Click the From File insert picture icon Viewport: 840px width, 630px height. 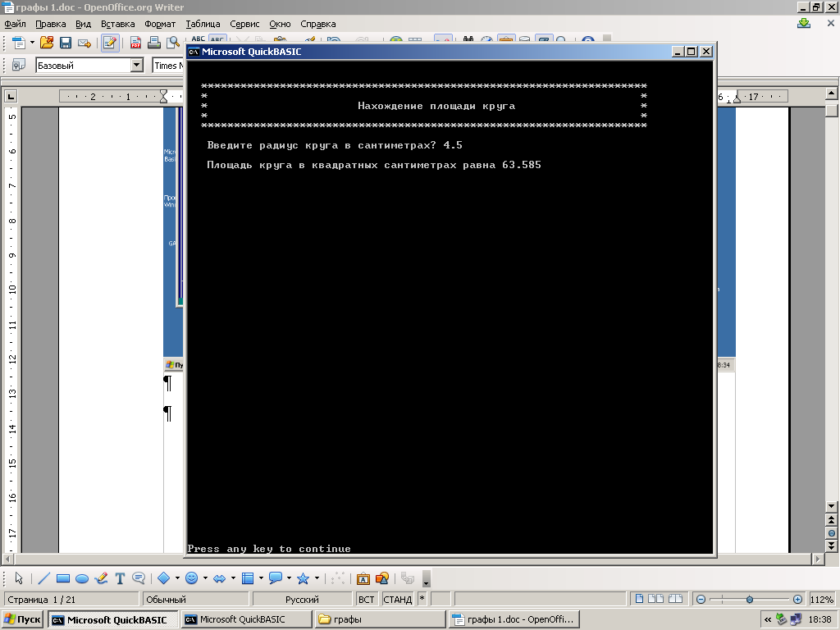point(382,578)
